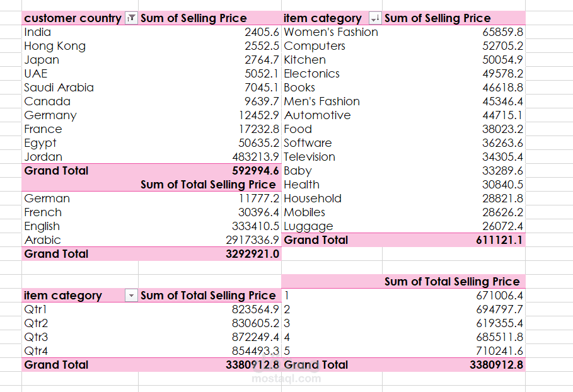Click the Qtr4 value 854493.3
The width and height of the screenshot is (573, 392).
point(255,351)
